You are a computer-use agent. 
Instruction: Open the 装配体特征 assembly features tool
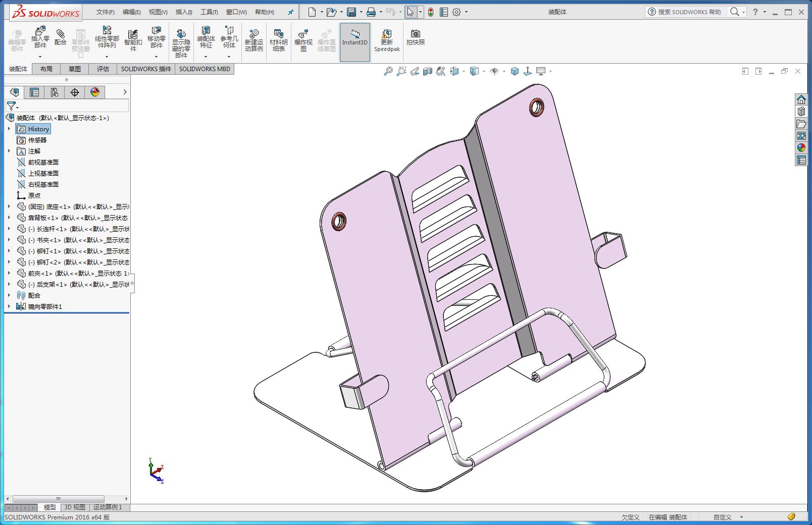click(206, 37)
